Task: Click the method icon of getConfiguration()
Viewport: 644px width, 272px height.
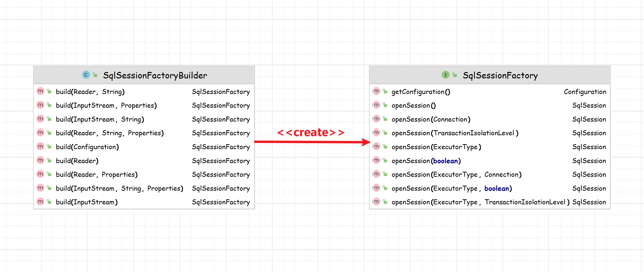Action: (x=376, y=91)
